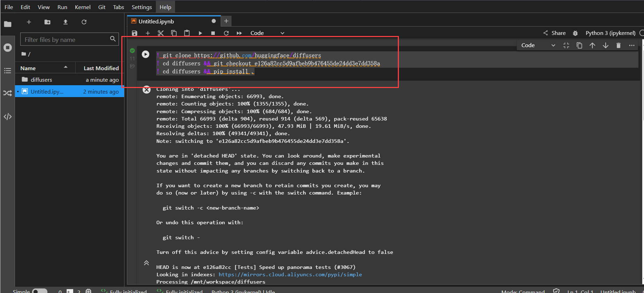Image resolution: width=644 pixels, height=293 pixels.
Task: Duplicate cell using cell toolbar copy icon
Action: tap(579, 45)
